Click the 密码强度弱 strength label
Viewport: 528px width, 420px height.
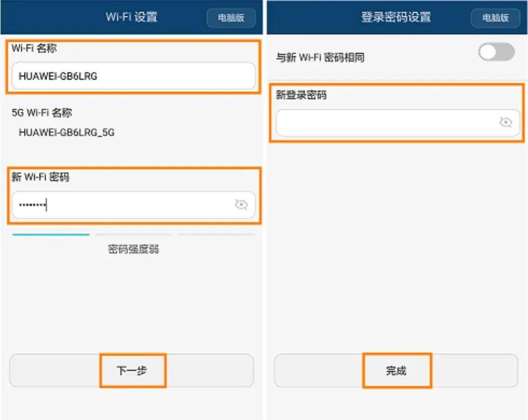point(133,250)
